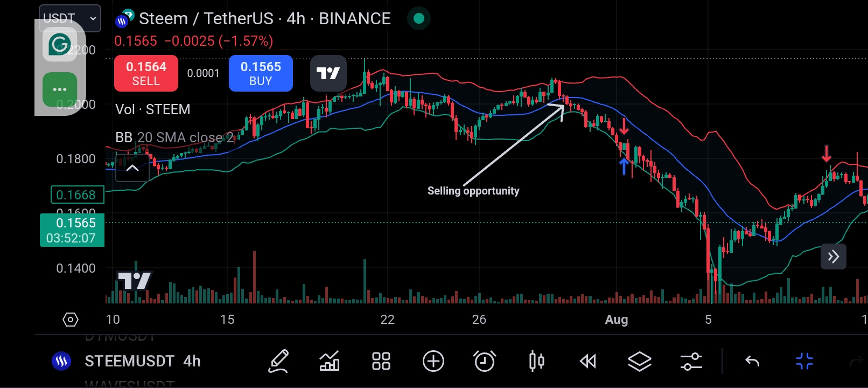Collapse the indicator legend chevron
The width and height of the screenshot is (868, 388).
click(x=132, y=168)
